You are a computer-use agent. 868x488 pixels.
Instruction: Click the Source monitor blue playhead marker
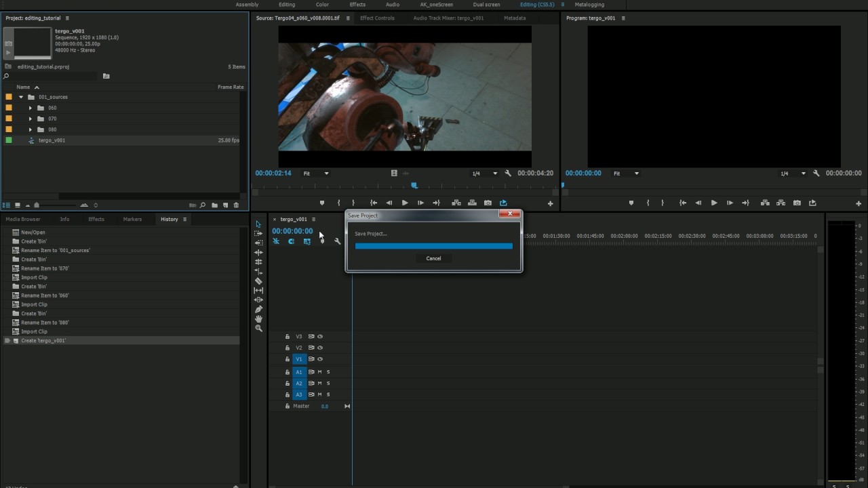click(x=414, y=185)
